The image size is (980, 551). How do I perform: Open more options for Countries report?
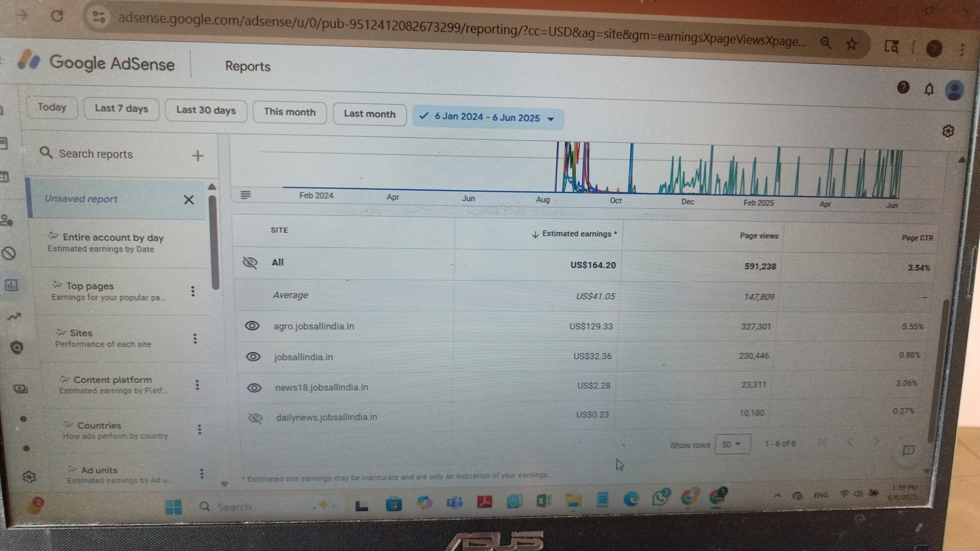pyautogui.click(x=199, y=429)
